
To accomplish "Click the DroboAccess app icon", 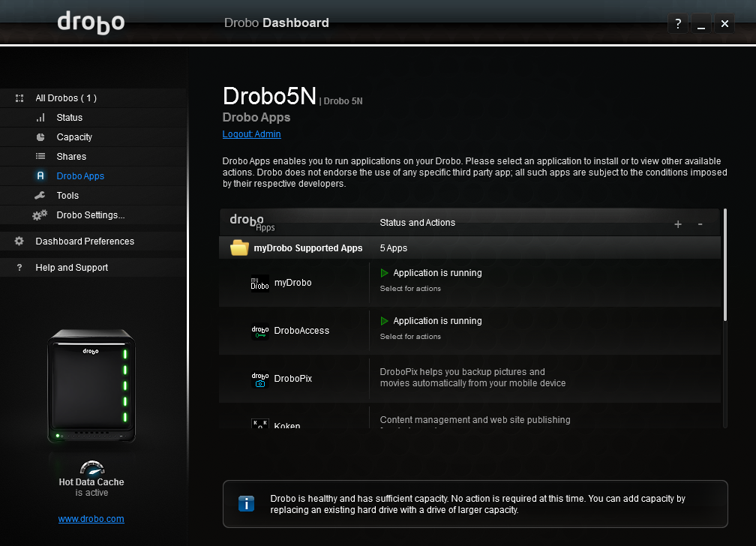I will [259, 331].
